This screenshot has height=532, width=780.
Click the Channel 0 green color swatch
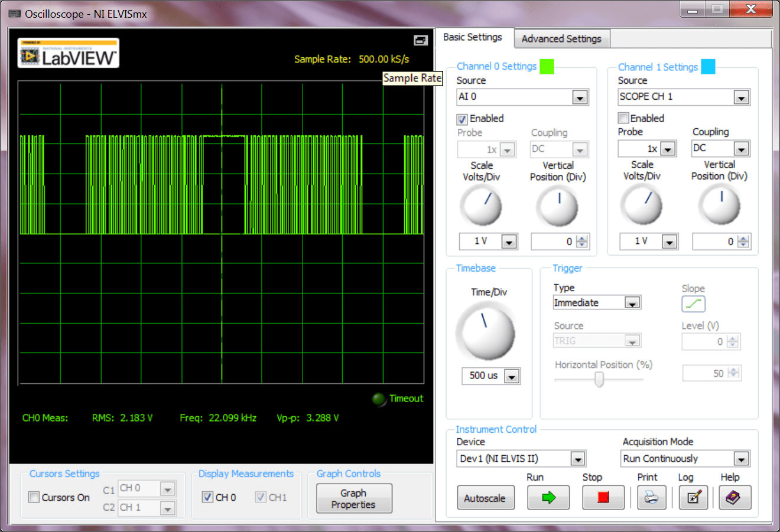tap(547, 67)
